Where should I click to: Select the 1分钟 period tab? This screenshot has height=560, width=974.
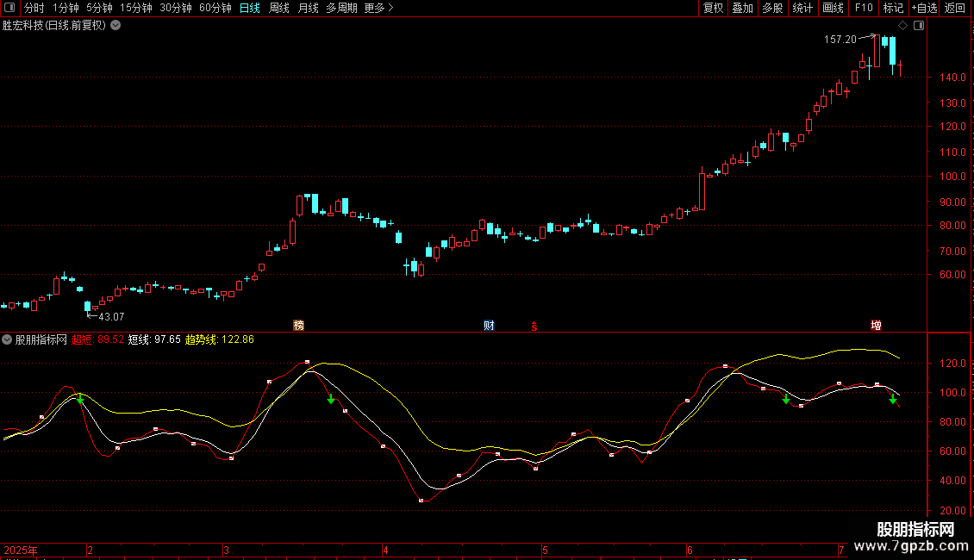click(x=66, y=8)
